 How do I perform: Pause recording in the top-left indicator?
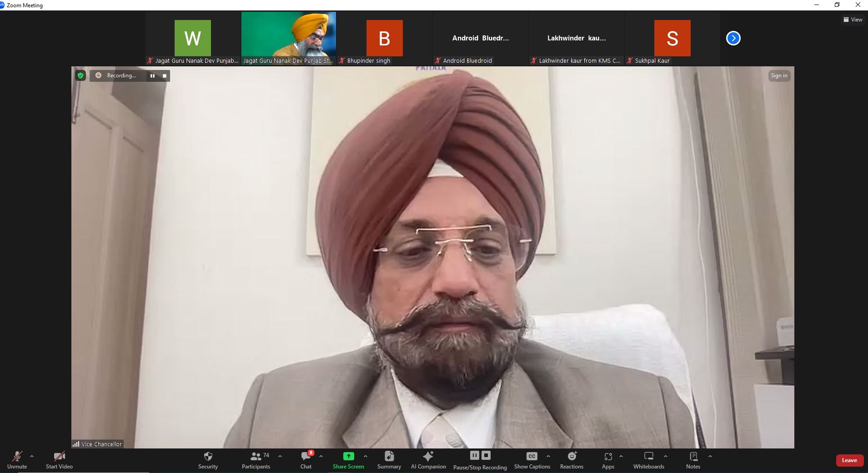tap(153, 76)
